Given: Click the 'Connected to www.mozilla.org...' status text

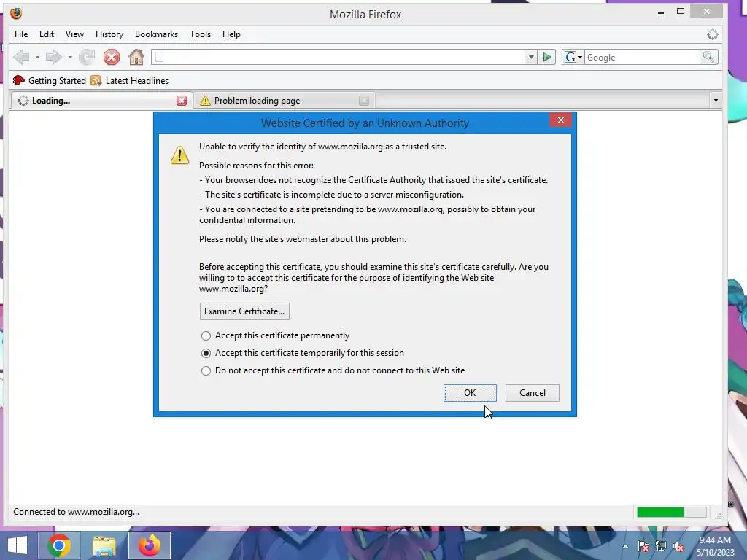Looking at the screenshot, I should (76, 512).
